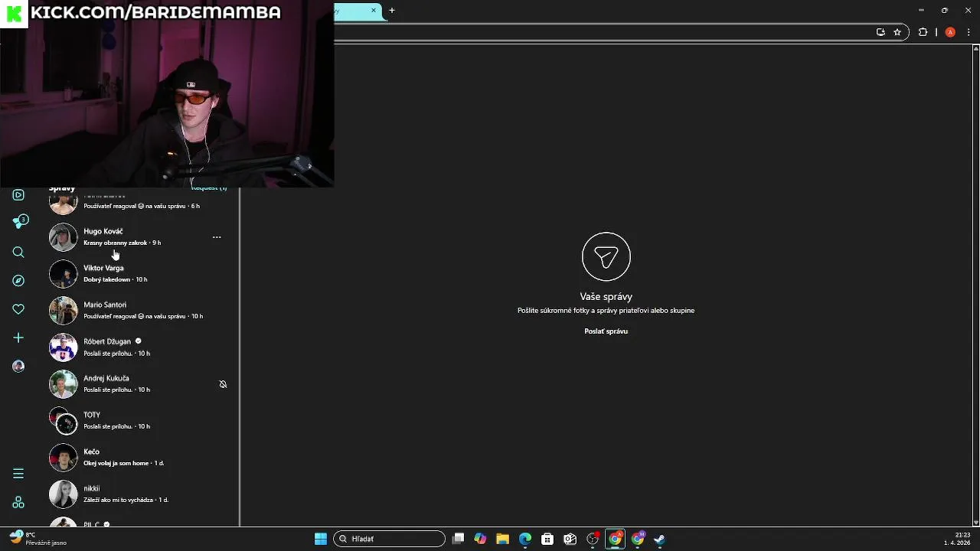Open the chat with Kečo
980x551 pixels.
point(138,458)
